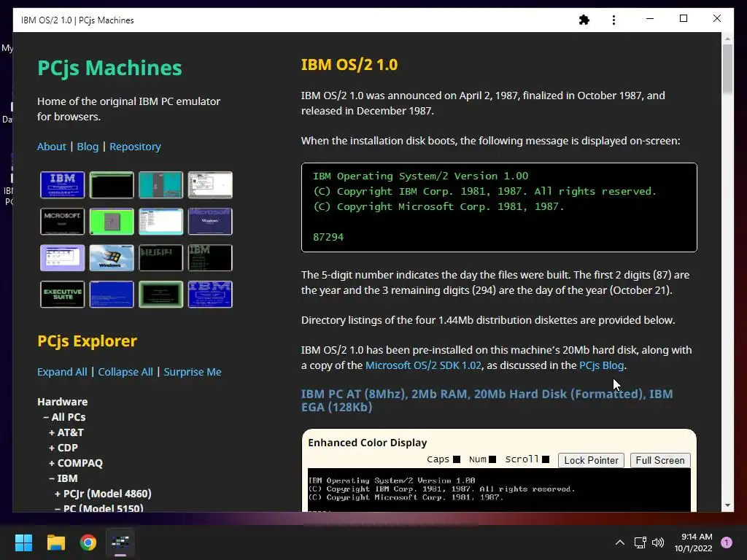Open the Windows 95 clouds logo thumbnail

tap(112, 257)
